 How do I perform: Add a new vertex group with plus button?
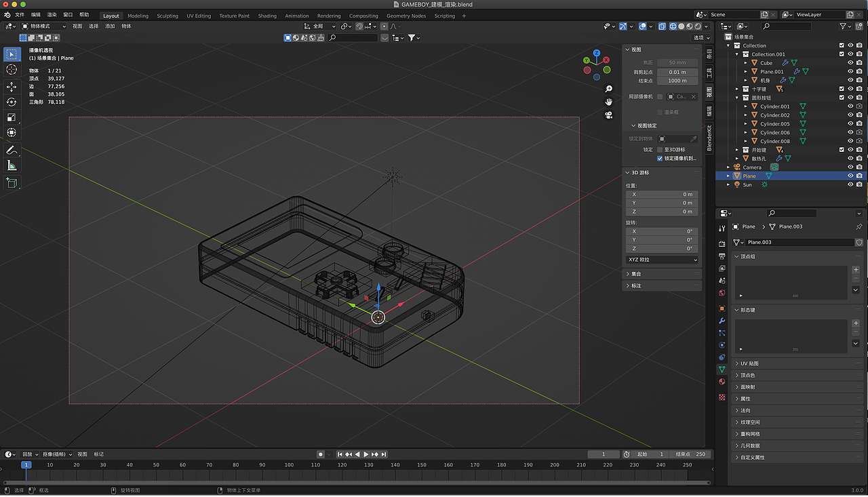click(x=856, y=269)
